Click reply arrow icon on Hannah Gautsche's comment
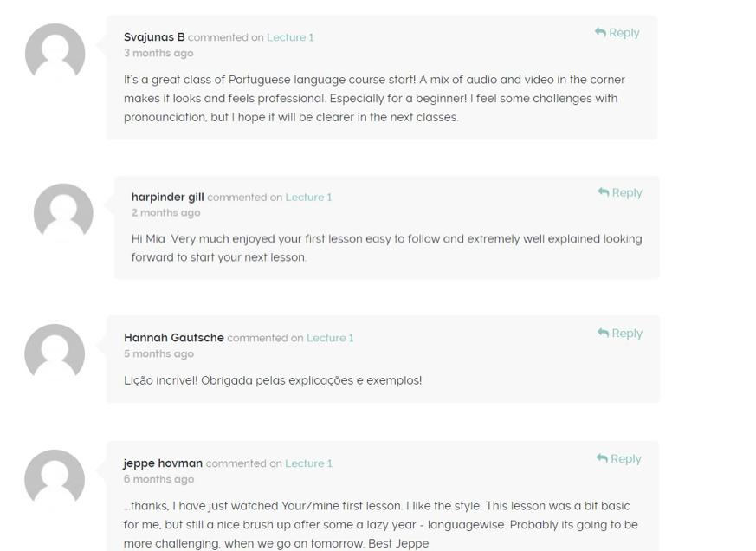Image resolution: width=756 pixels, height=551 pixels. [x=604, y=333]
